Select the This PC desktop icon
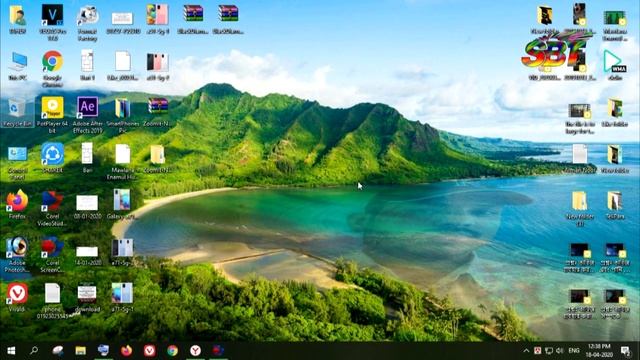This screenshot has height=360, width=640. [x=18, y=65]
